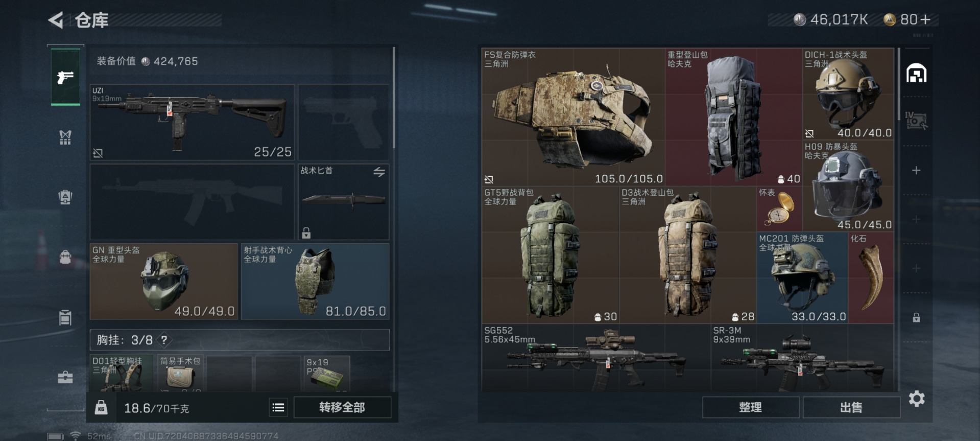Click the locked stash slot padlock icon
Image resolution: width=980 pixels, height=441 pixels.
tap(917, 317)
